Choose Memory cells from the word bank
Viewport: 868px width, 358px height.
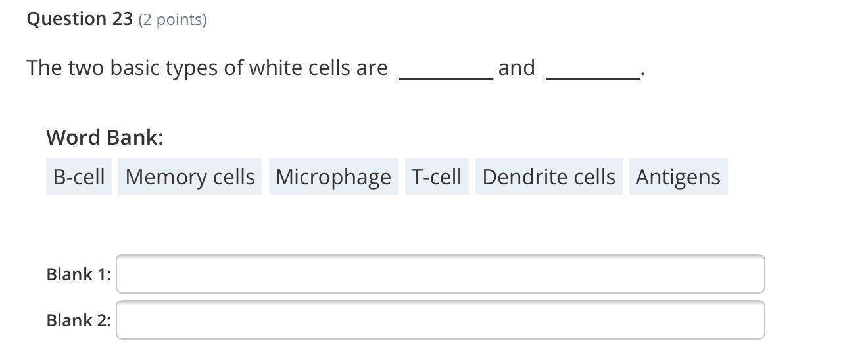click(x=190, y=176)
